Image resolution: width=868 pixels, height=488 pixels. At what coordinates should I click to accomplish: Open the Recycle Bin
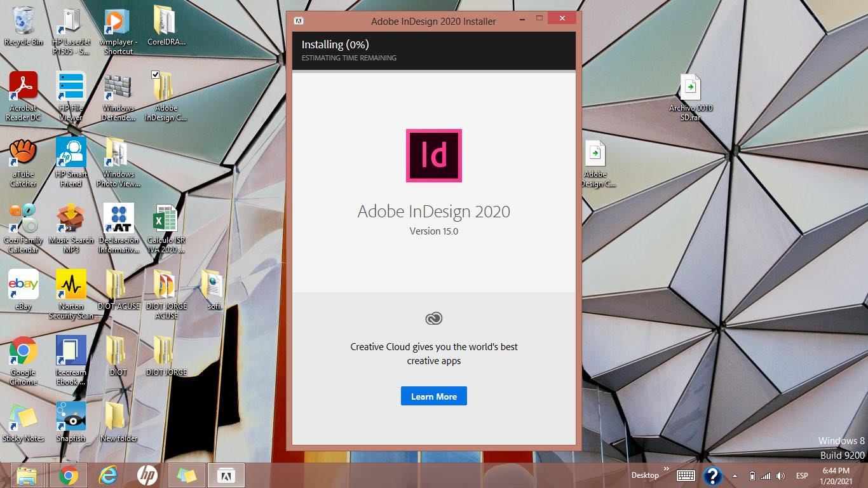[24, 25]
